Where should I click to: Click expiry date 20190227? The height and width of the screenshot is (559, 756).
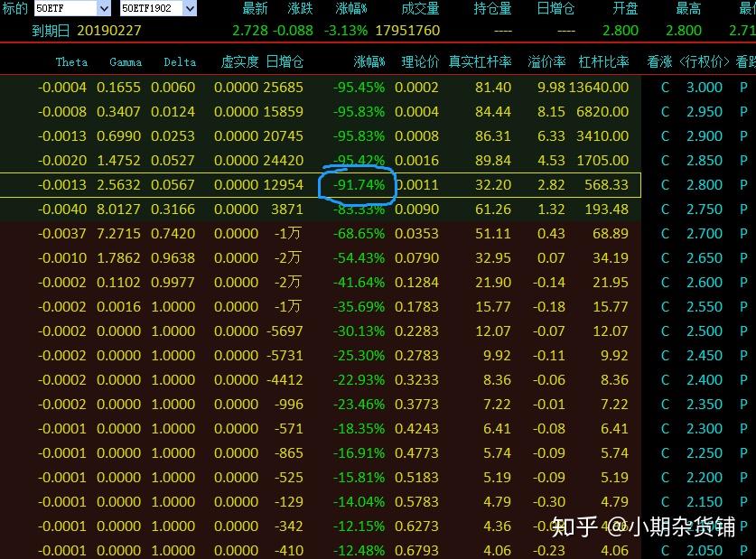(109, 31)
